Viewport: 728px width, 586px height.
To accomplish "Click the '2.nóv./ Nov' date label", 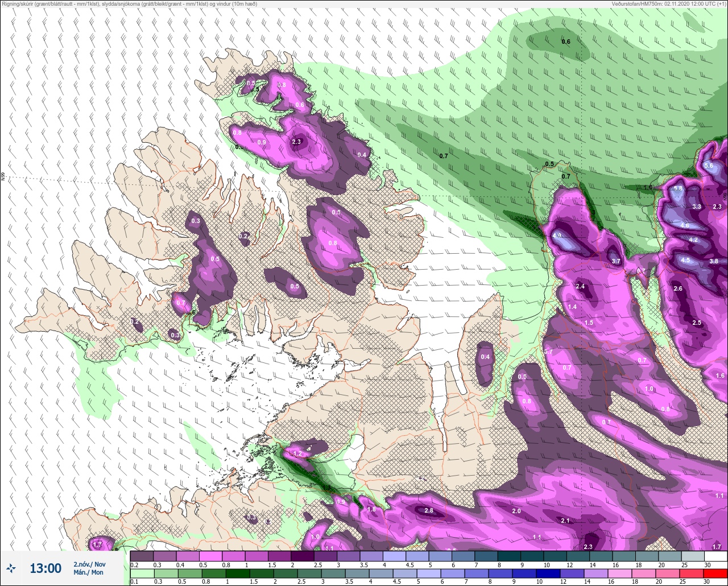I will click(x=89, y=564).
